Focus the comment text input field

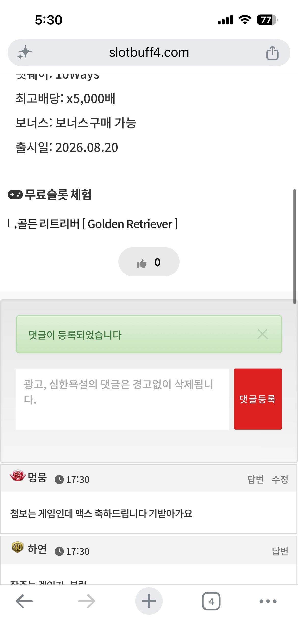pos(122,399)
